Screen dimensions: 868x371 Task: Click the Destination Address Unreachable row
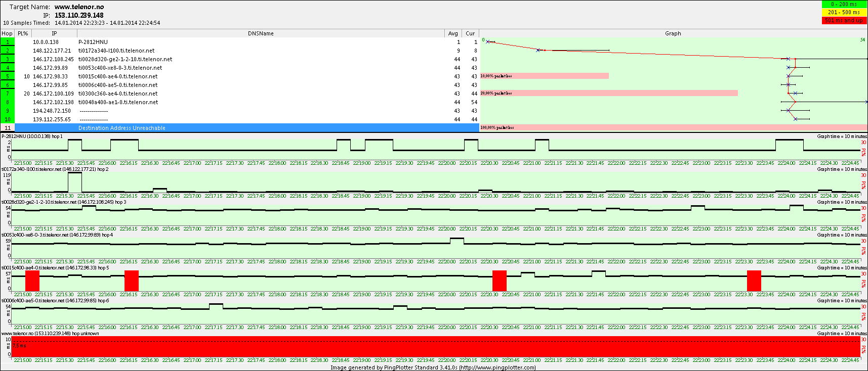(247, 128)
